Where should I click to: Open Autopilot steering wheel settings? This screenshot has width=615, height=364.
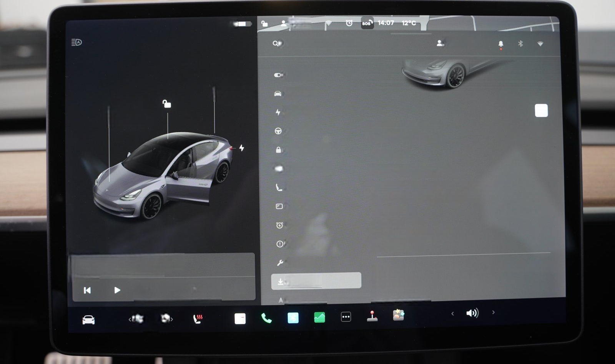tap(278, 131)
